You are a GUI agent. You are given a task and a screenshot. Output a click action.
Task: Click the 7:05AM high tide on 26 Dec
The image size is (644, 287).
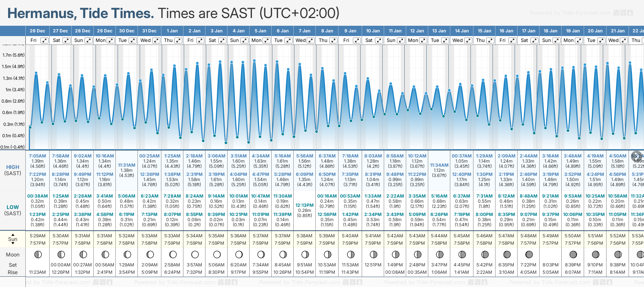[x=37, y=156]
